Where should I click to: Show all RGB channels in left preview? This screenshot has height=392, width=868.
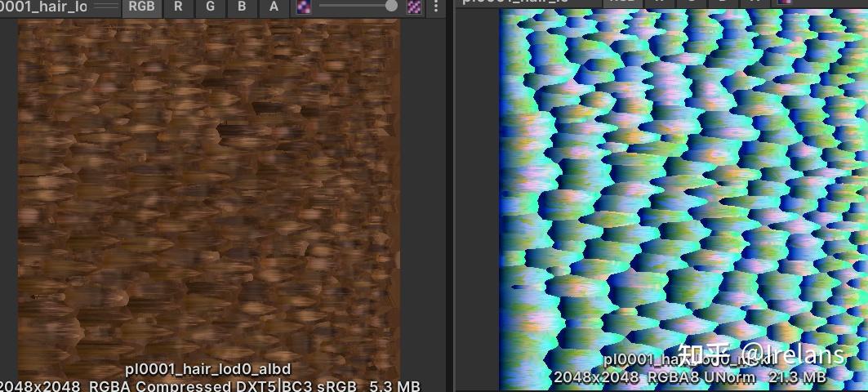pyautogui.click(x=142, y=7)
